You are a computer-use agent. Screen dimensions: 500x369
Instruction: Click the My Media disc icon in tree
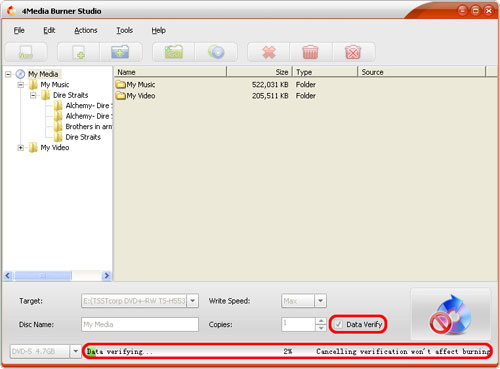[20, 74]
